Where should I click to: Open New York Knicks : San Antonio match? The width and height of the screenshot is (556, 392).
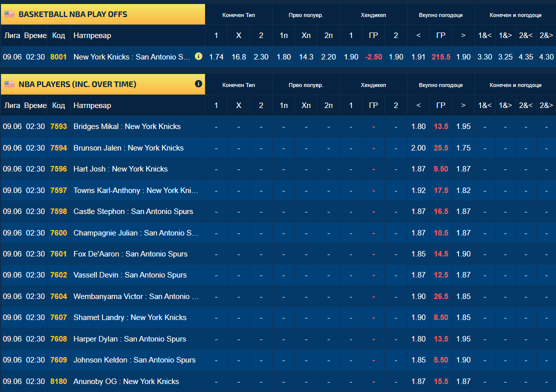point(131,57)
